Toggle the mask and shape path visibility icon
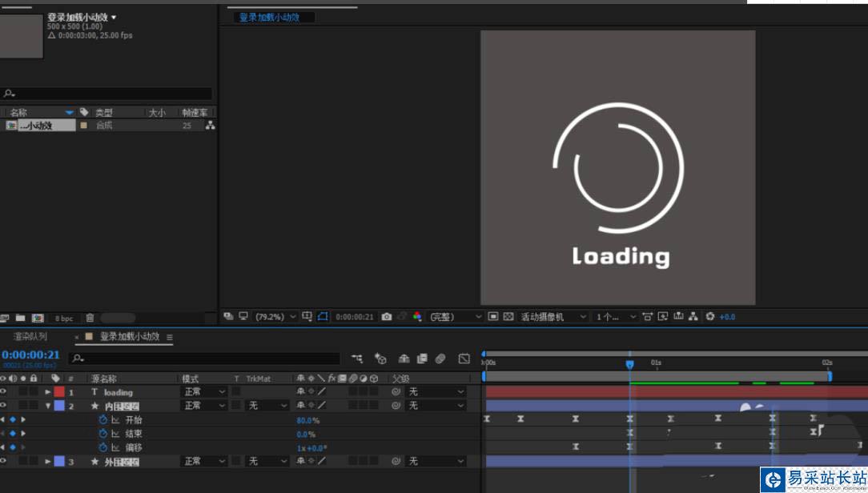Screen dimensions: 868x493 (x=323, y=316)
